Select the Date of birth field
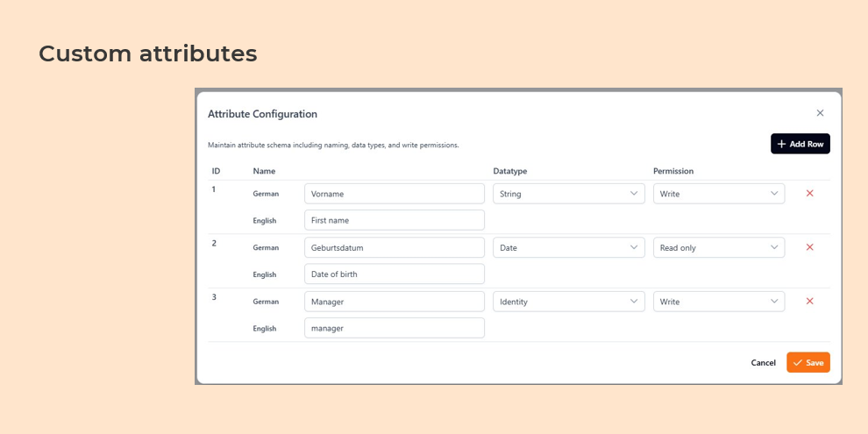This screenshot has width=868, height=434. [394, 274]
